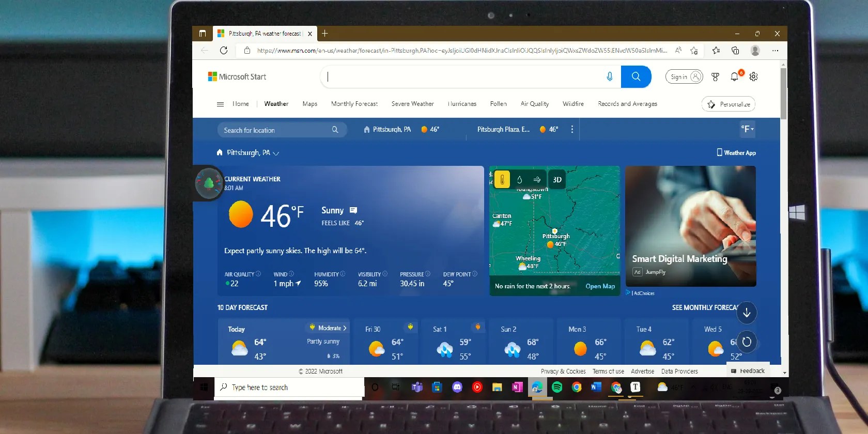868x434 pixels.
Task: Select the precipitation droplet map layer
Action: (x=520, y=179)
